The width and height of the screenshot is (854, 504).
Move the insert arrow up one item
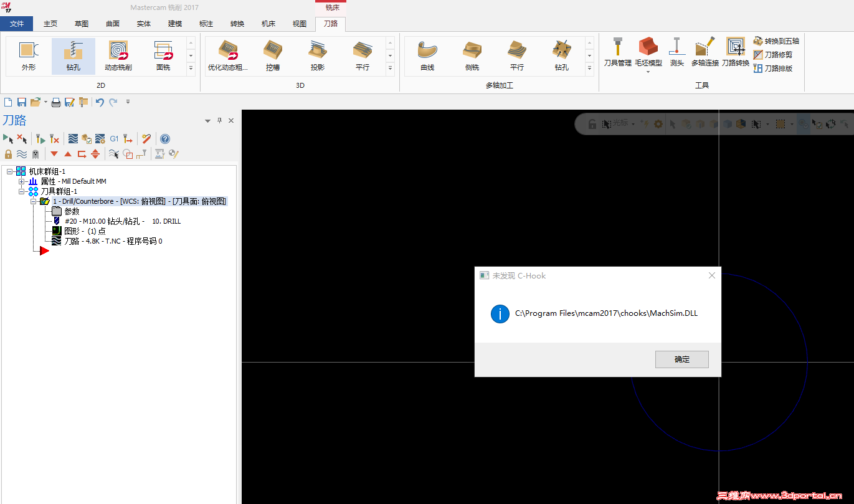pyautogui.click(x=68, y=154)
